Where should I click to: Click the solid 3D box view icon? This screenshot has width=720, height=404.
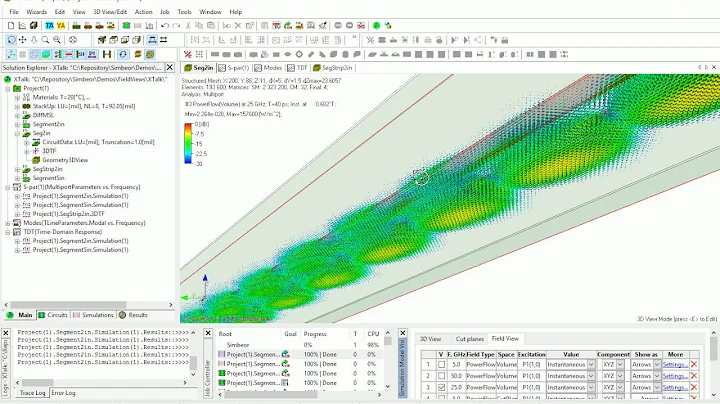click(x=102, y=40)
